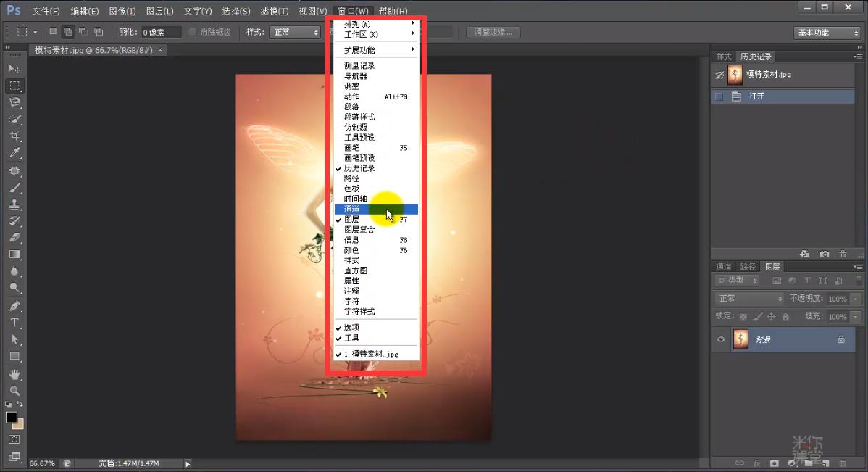Hide the 背景 layer visibility eye
This screenshot has height=472, width=868.
pyautogui.click(x=721, y=339)
